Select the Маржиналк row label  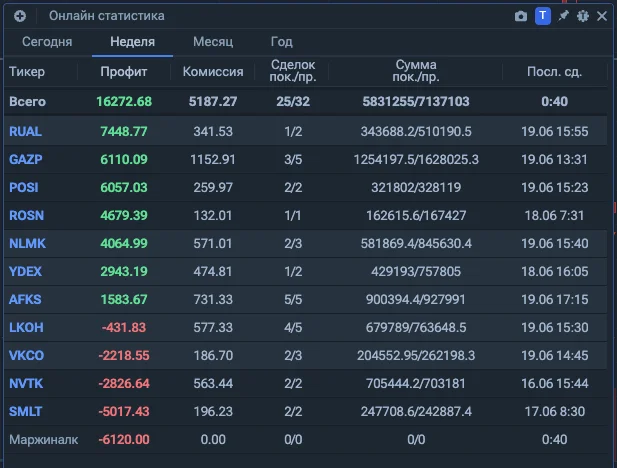pos(43,439)
